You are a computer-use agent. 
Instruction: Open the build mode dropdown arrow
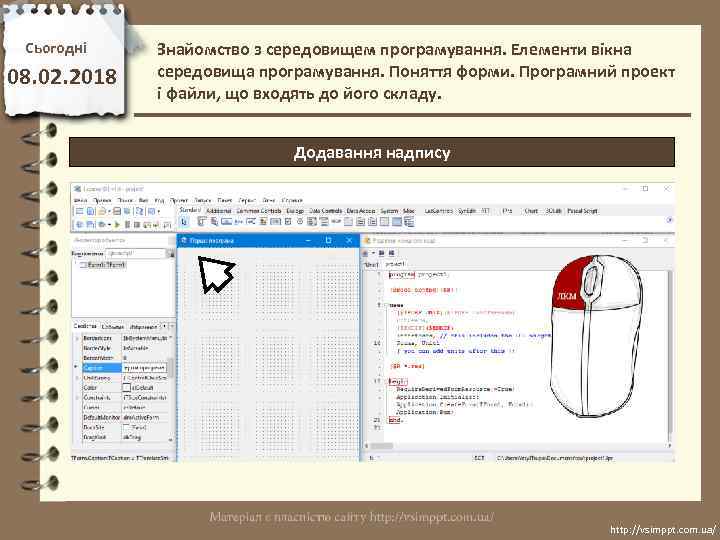tap(110, 225)
